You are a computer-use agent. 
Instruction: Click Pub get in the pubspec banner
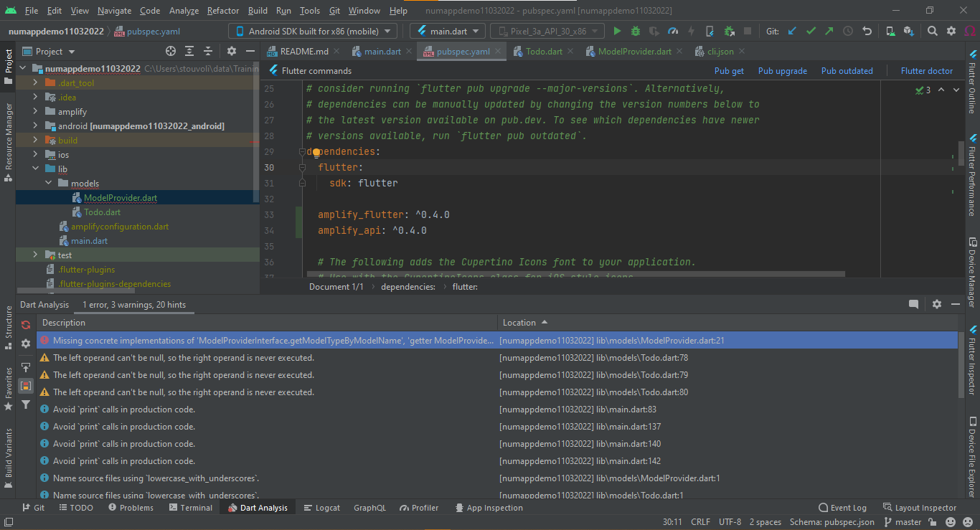pyautogui.click(x=729, y=70)
